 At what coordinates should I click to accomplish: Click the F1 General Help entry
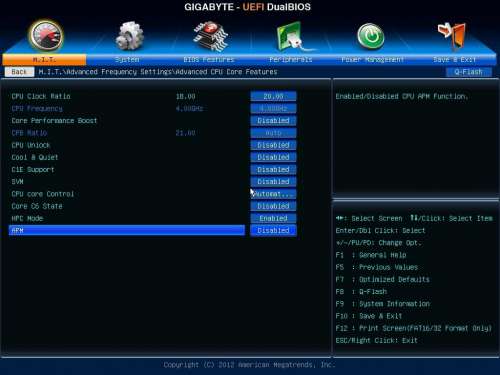371,255
